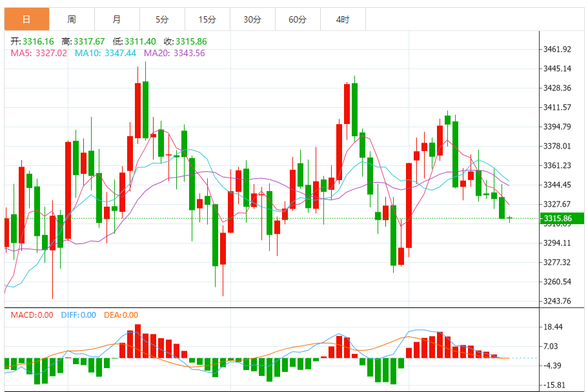Click the -4.39 MACD axis label
Image resolution: width=588 pixels, height=392 pixels.
coord(552,366)
